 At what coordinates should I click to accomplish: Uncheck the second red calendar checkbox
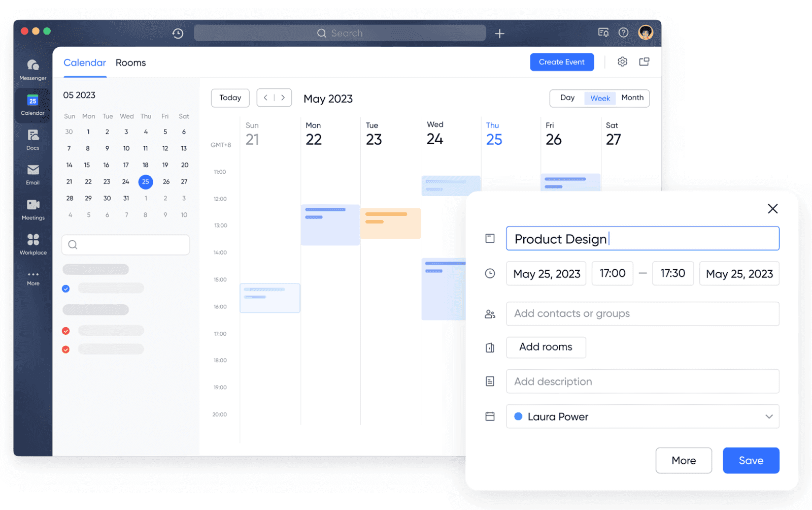coord(65,349)
